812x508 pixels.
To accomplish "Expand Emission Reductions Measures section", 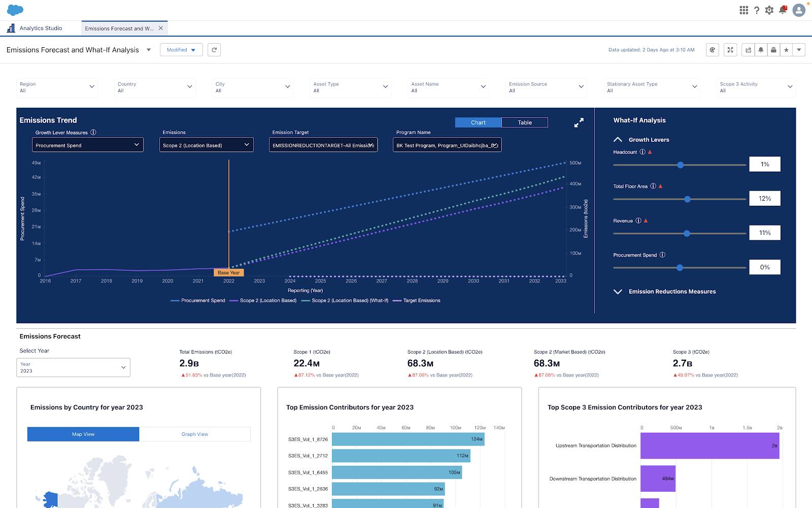I will click(x=618, y=292).
